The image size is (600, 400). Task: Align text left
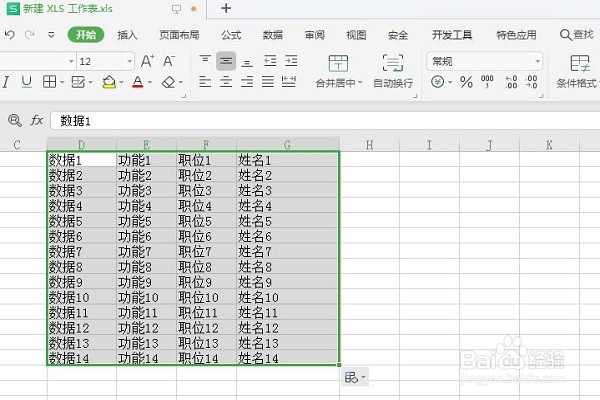205,82
